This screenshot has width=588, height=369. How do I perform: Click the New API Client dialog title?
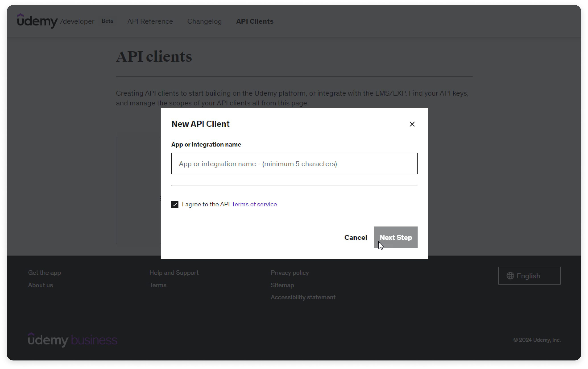point(200,124)
